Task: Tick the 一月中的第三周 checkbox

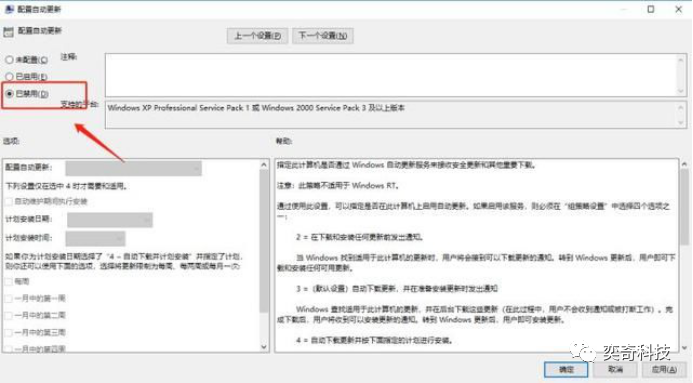Action: pyautogui.click(x=9, y=332)
